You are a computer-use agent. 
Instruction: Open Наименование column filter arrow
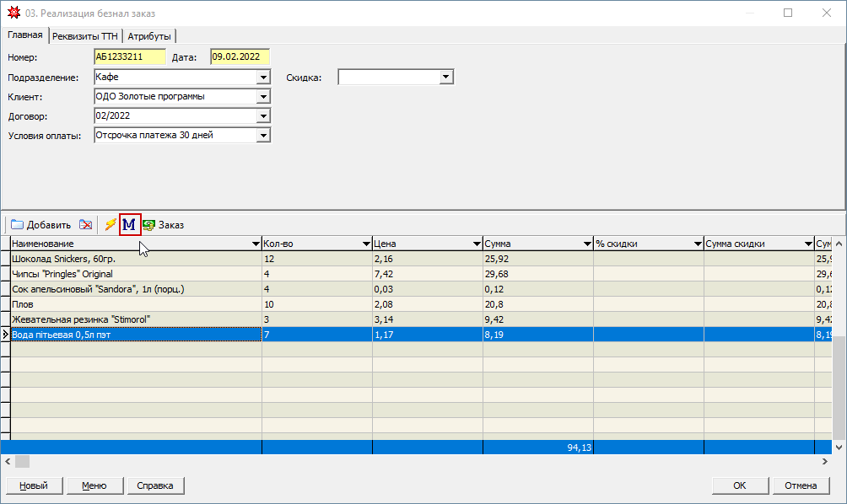coord(256,244)
